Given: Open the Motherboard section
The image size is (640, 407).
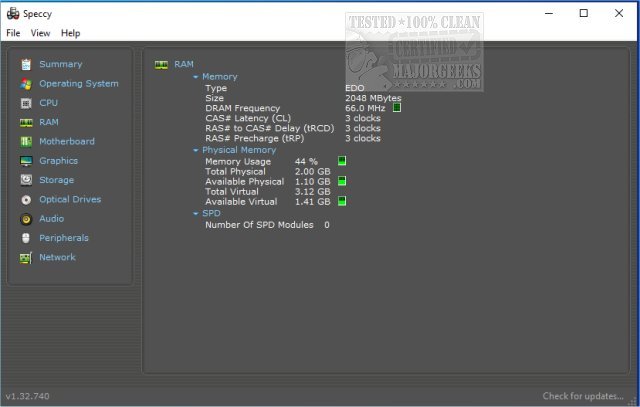Looking at the screenshot, I should pos(67,141).
